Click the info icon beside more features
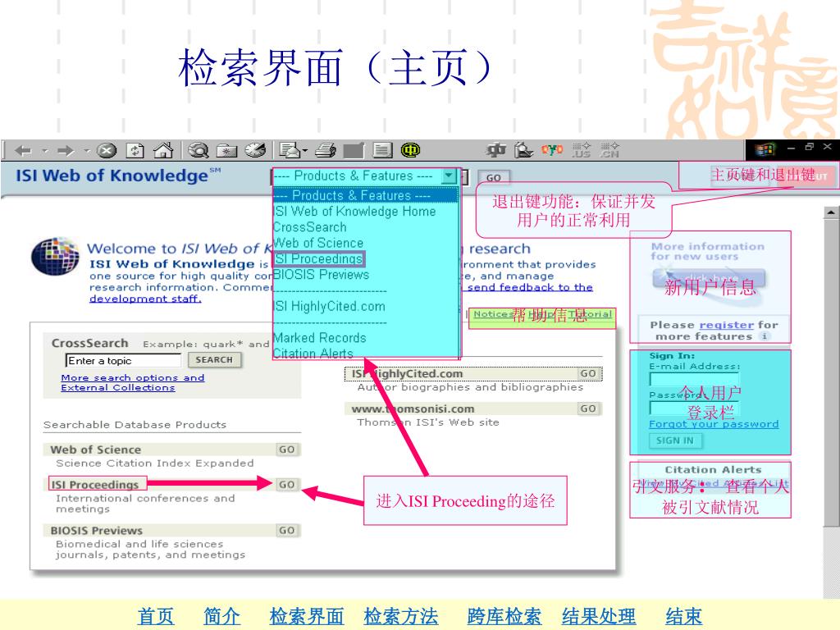This screenshot has height=630, width=840. pos(765,336)
